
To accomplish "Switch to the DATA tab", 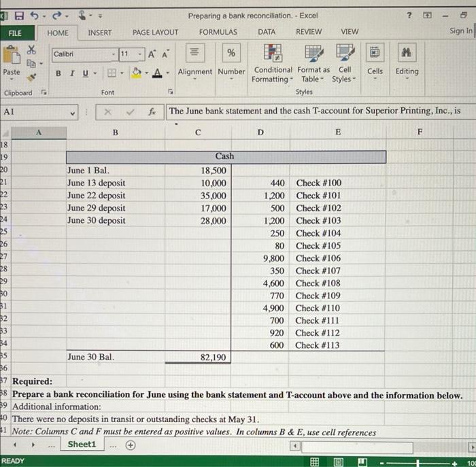I will coord(267,32).
